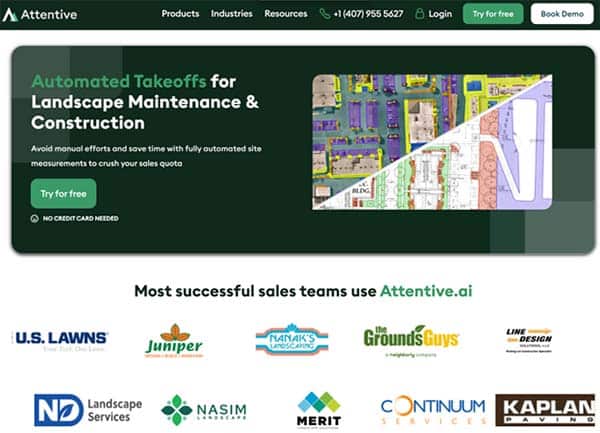Click the phone handset icon
The width and height of the screenshot is (600, 433).
click(325, 14)
